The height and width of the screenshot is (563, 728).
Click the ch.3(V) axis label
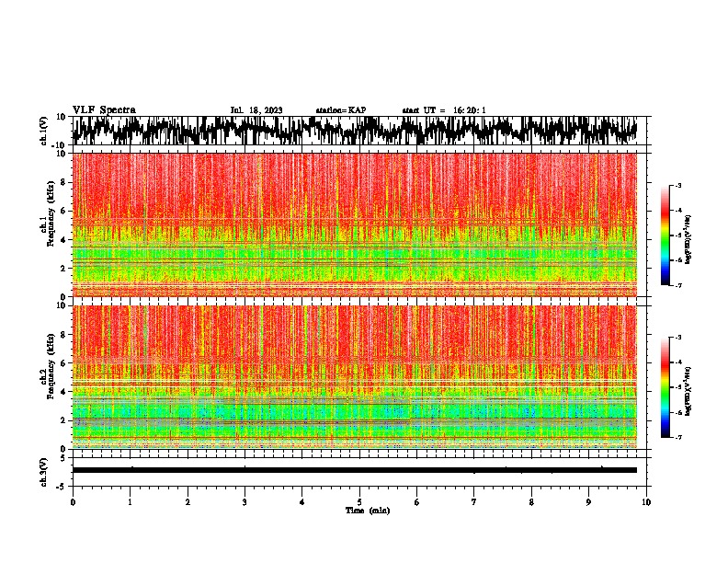44,472
